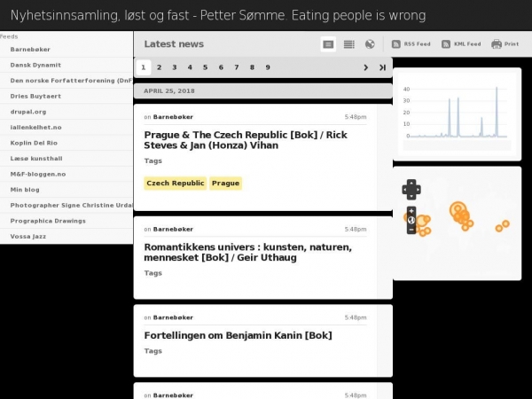Open the drupal.org feed
Screen dimensions: 532x399
click(x=27, y=111)
